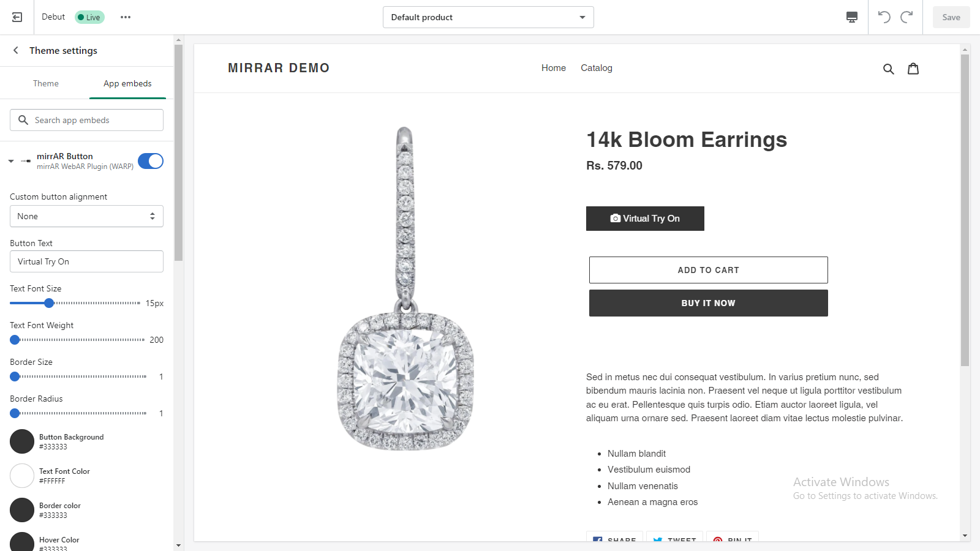Screen dimensions: 980x551
Task: Click the undo arrow icon
Action: (884, 17)
